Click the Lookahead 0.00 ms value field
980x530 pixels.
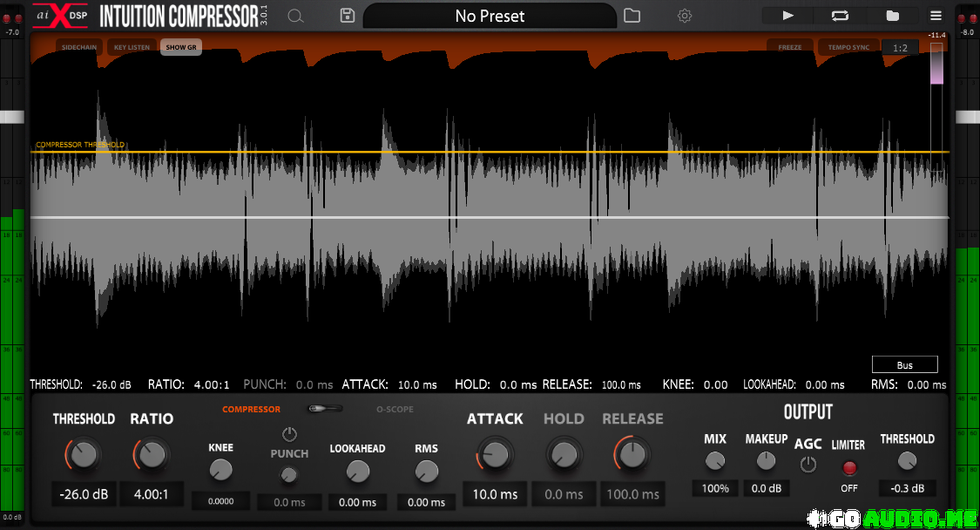pos(357,502)
